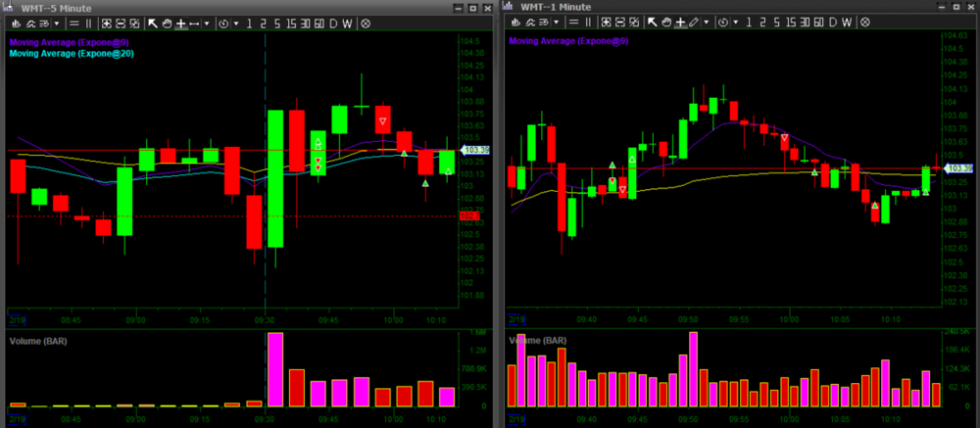
Task: Open the drawing tools dropdown in 5 Minute chart
Action: coord(207,23)
